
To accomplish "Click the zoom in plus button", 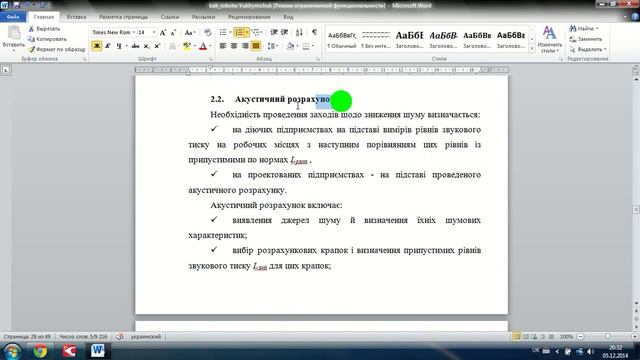I will point(635,337).
